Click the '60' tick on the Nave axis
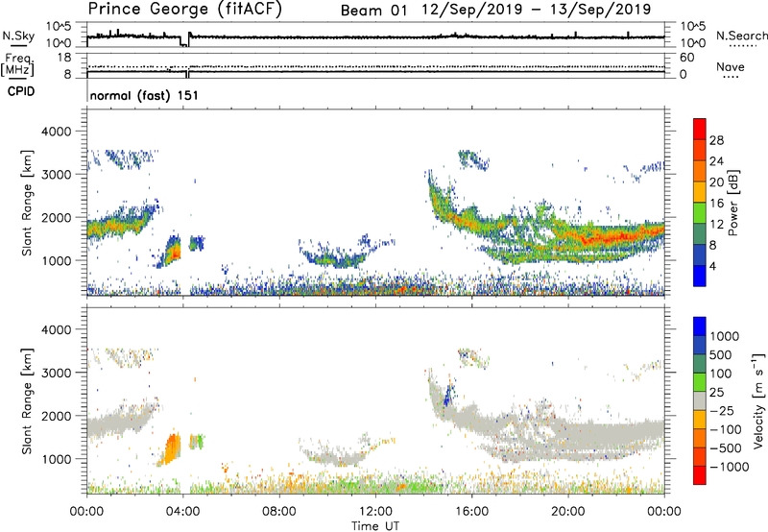768x532 pixels. (x=686, y=58)
